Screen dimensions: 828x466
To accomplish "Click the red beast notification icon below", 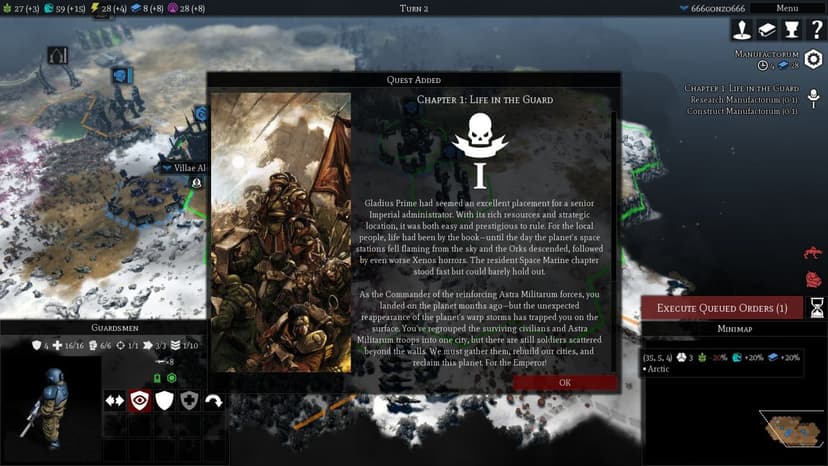I will [814, 279].
